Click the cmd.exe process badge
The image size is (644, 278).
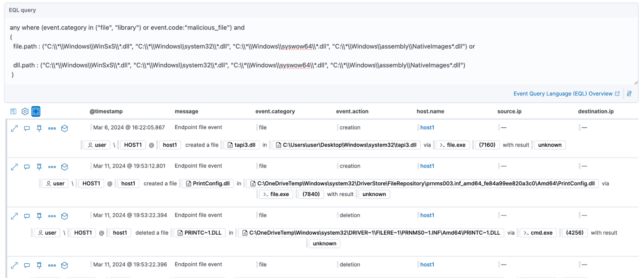[x=538, y=233]
